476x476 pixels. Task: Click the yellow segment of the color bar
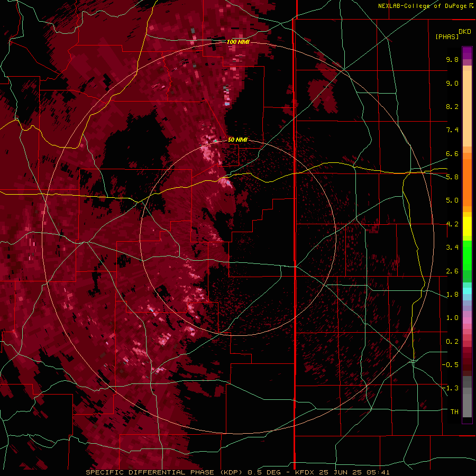click(467, 226)
